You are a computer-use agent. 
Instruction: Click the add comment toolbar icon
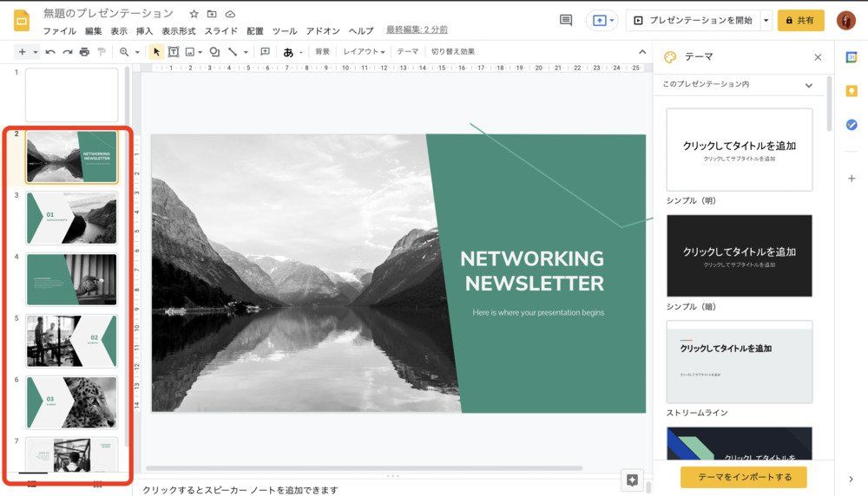tap(265, 52)
